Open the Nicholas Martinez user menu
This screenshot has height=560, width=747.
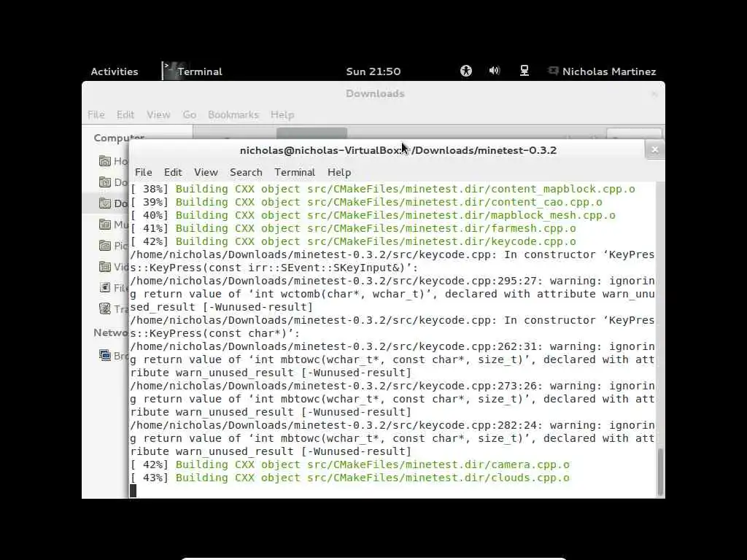coord(609,71)
